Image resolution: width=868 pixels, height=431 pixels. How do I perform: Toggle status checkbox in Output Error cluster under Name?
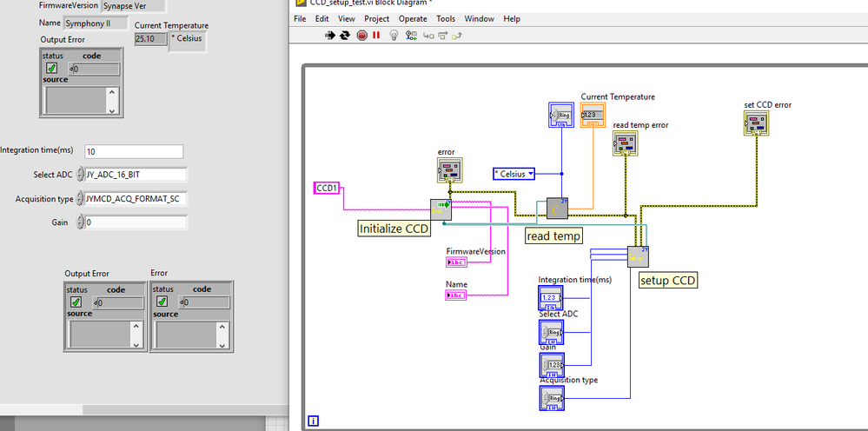click(x=51, y=68)
